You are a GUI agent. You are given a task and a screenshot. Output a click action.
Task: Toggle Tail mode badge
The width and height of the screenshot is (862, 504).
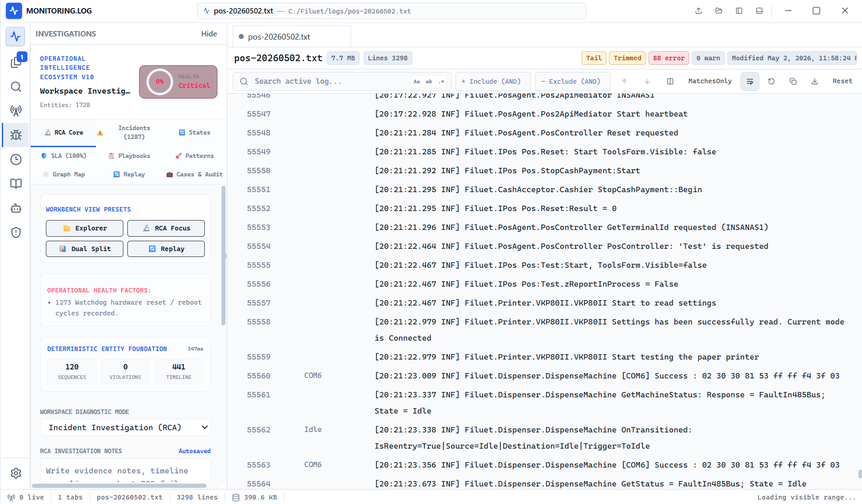pyautogui.click(x=594, y=58)
